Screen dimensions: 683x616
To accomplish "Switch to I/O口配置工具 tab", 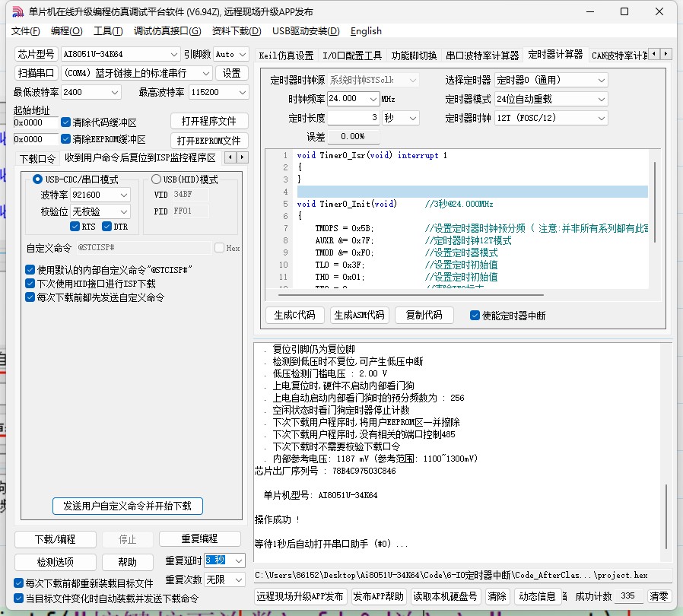I will [352, 56].
